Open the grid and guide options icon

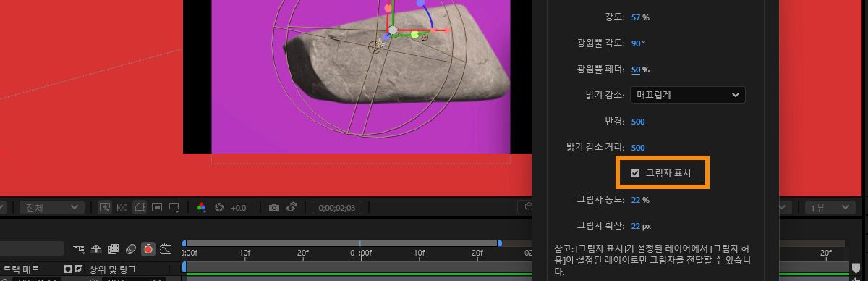174,207
